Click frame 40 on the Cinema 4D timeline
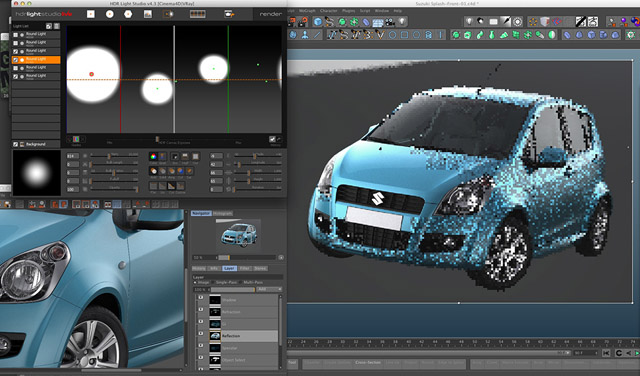640x376 pixels. [x=409, y=342]
